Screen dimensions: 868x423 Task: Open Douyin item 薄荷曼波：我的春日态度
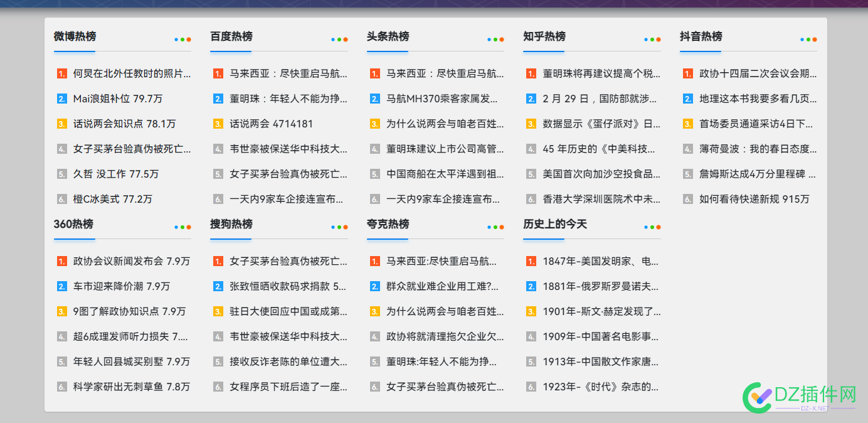[758, 149]
